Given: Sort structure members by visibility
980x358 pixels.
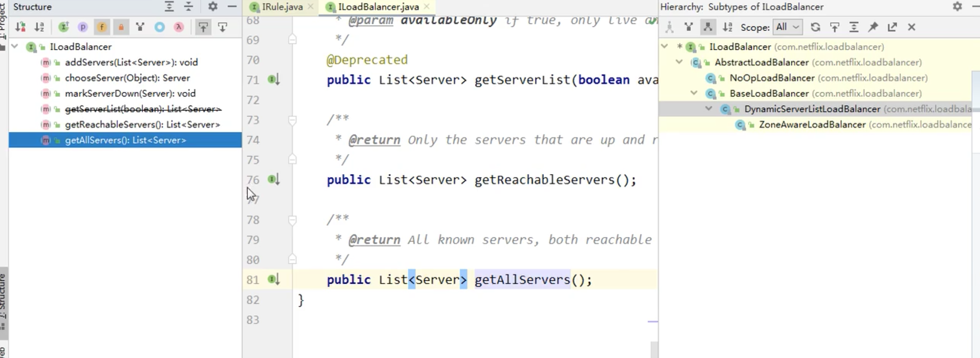Looking at the screenshot, I should (x=20, y=27).
